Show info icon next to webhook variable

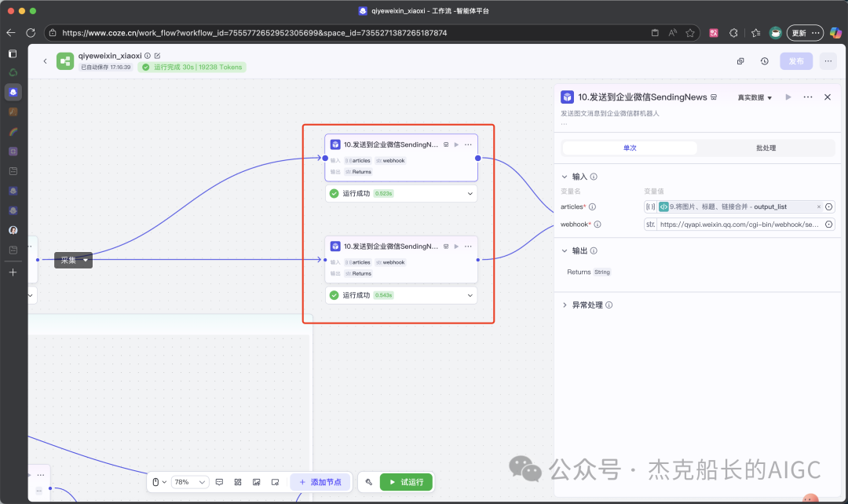pos(598,225)
